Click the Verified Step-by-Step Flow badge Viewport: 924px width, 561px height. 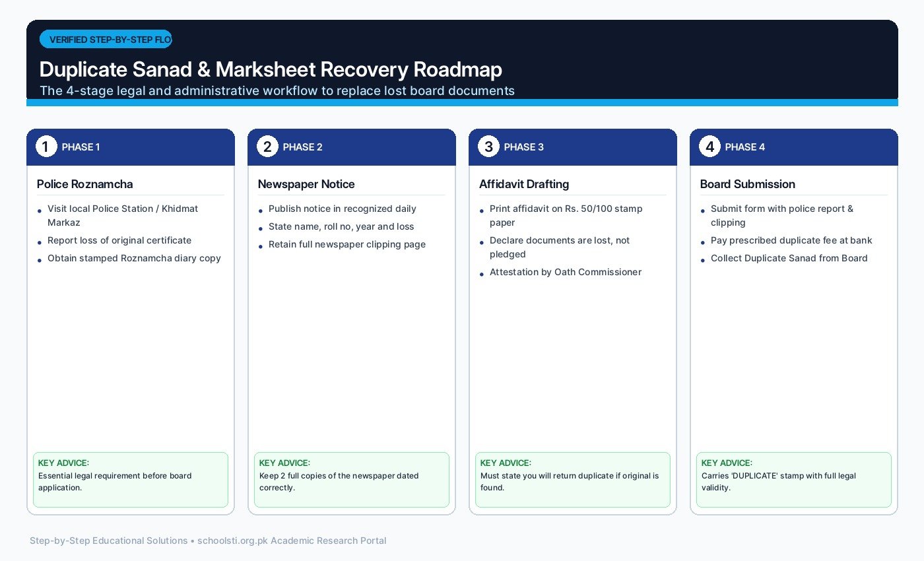tap(106, 40)
